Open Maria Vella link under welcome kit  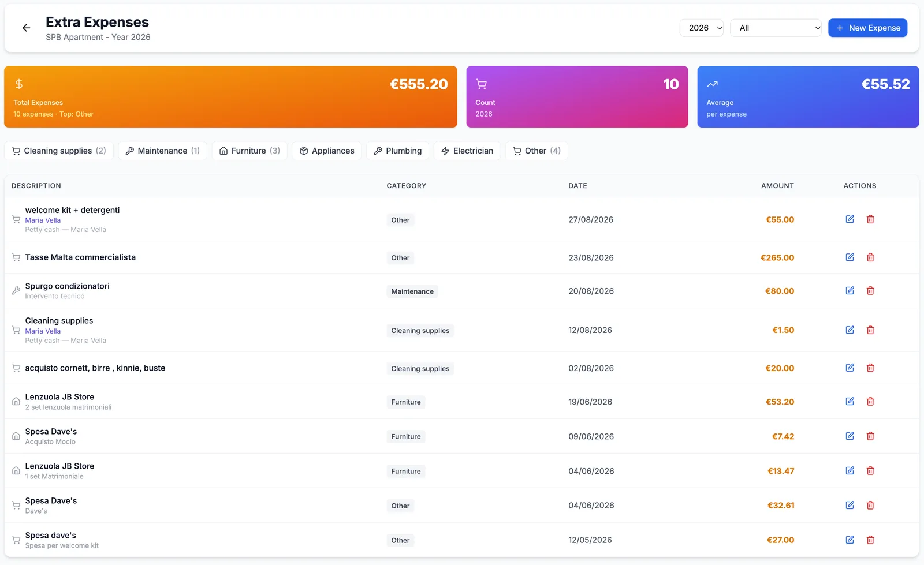(x=43, y=220)
